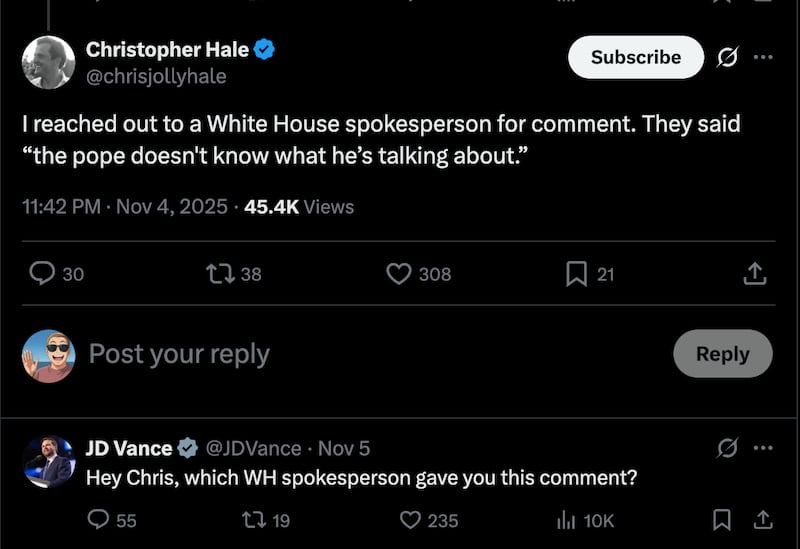
Task: Share JD Vance's reply
Action: tap(761, 520)
